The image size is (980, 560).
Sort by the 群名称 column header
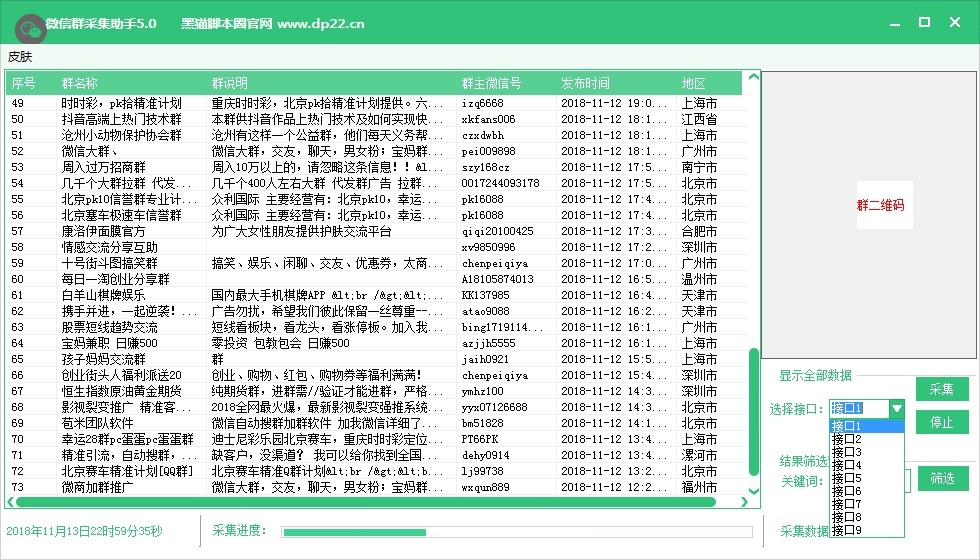(131, 83)
